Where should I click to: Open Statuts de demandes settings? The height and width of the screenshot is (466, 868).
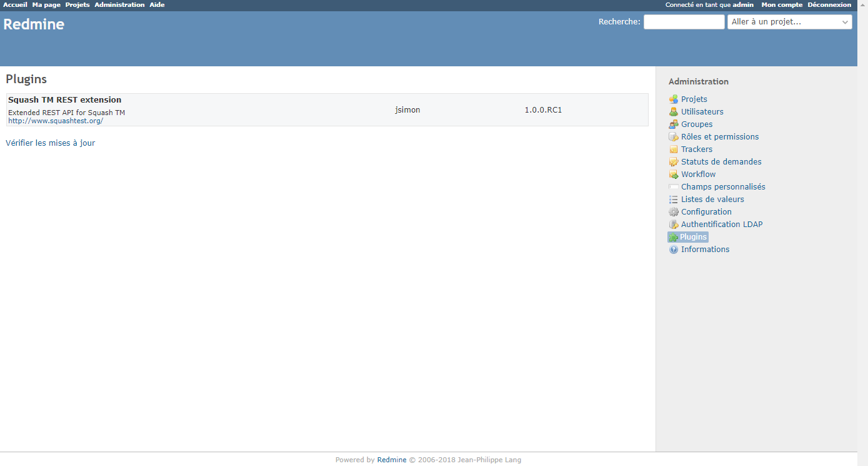tap(721, 161)
